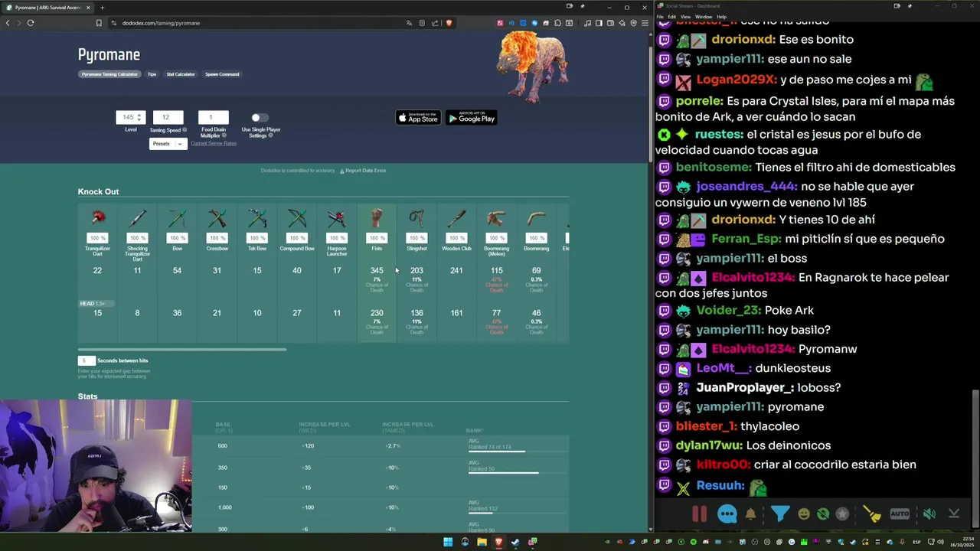The width and height of the screenshot is (980, 551).
Task: Click the Food Drain Multiplier input field
Action: coord(213,117)
